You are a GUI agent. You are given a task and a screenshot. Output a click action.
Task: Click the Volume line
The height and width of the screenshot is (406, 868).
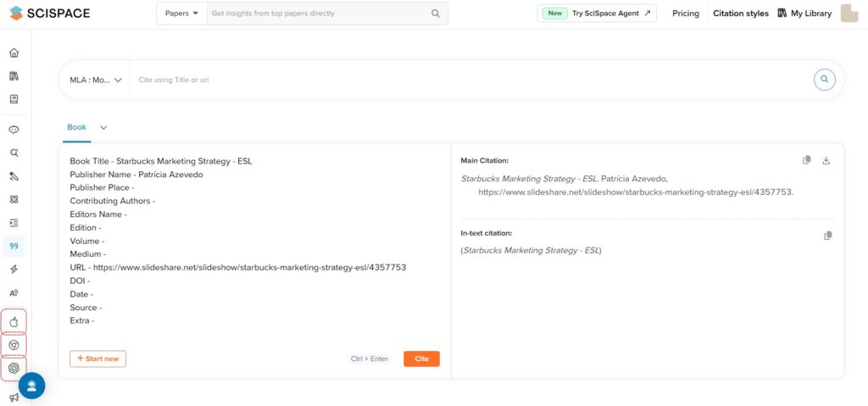pyautogui.click(x=87, y=241)
